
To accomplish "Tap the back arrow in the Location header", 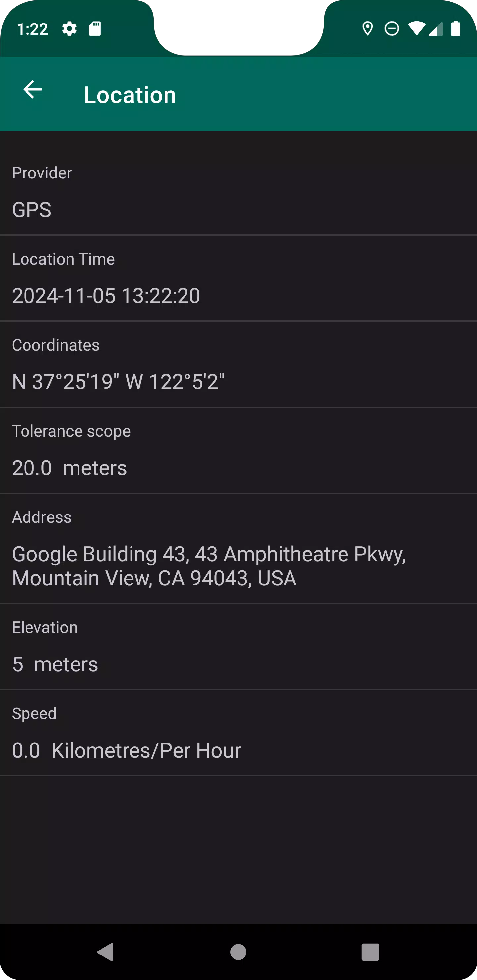I will [32, 90].
